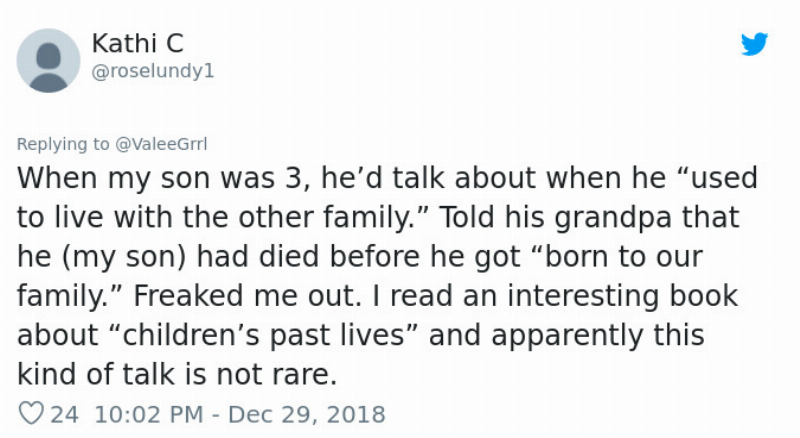Click the Kathi C display name

137,43
